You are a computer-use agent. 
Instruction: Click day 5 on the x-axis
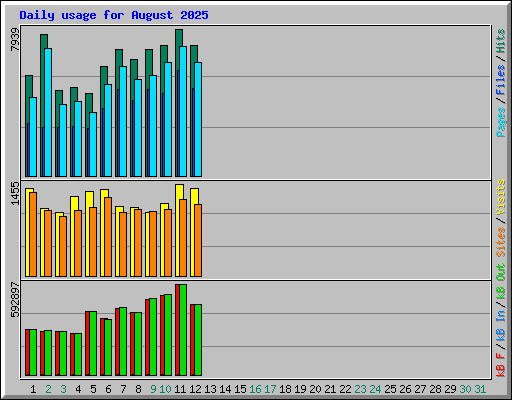point(93,389)
